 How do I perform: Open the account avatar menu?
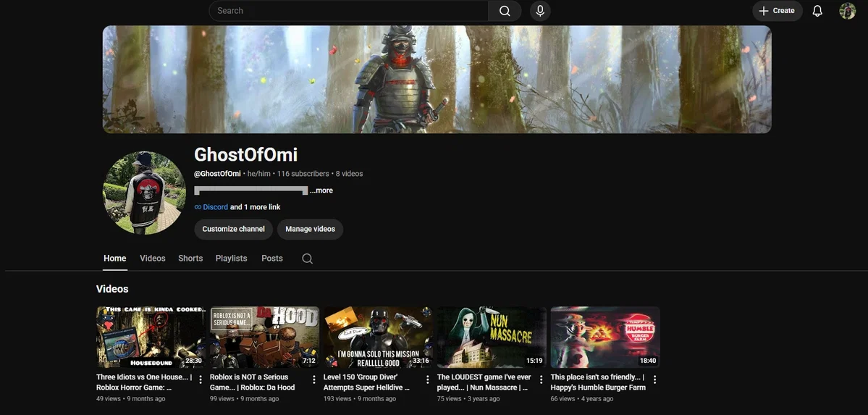848,11
